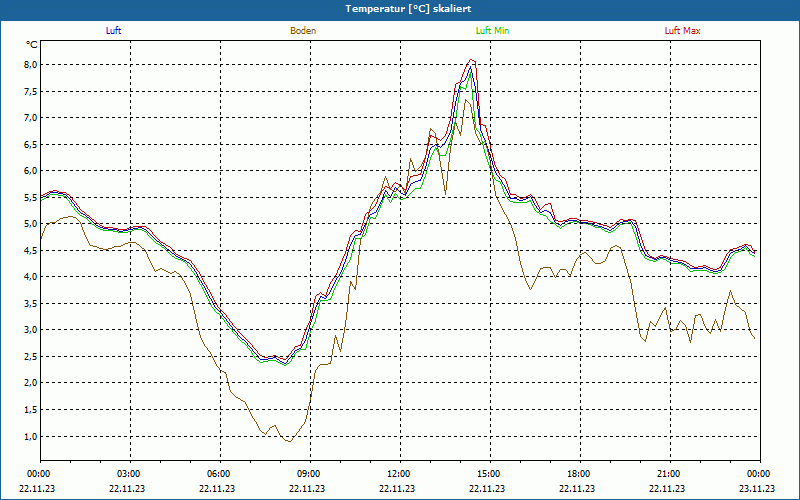Click the 09:00 time axis label
This screenshot has height=500, width=800.
coord(308,474)
